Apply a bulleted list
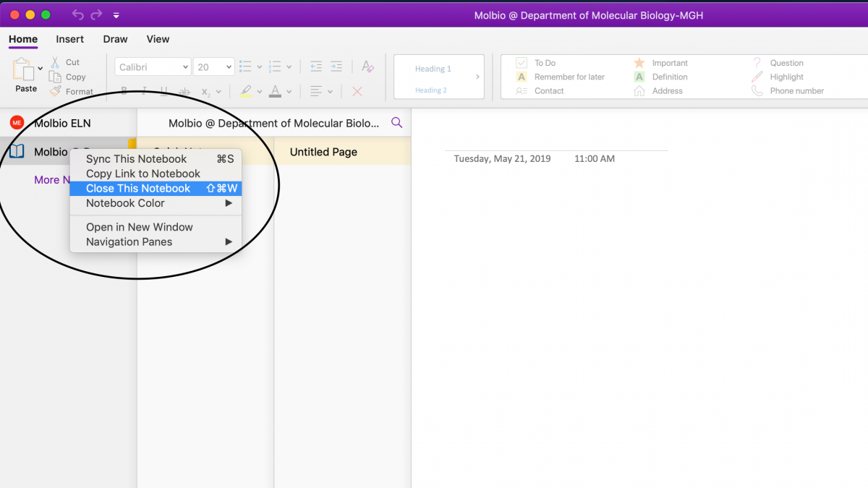Viewport: 868px width, 488px height. pyautogui.click(x=245, y=67)
